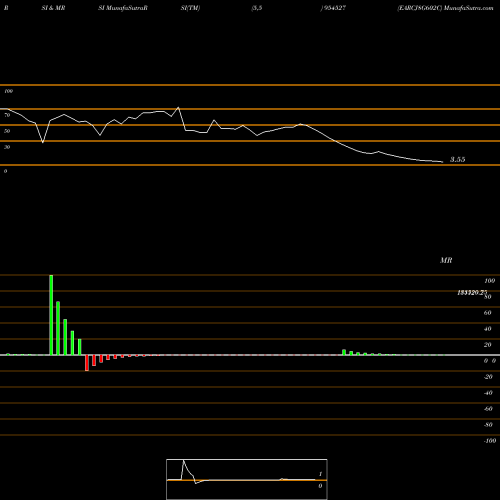Click the 'SI MunafaSutraR' header text
The image size is (500, 500).
coord(123,8)
